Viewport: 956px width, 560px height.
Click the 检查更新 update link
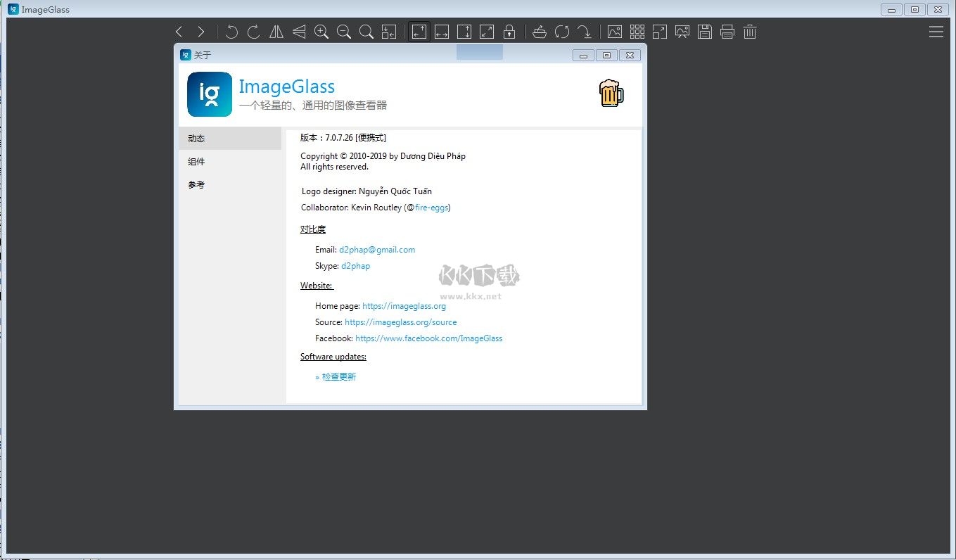[338, 376]
